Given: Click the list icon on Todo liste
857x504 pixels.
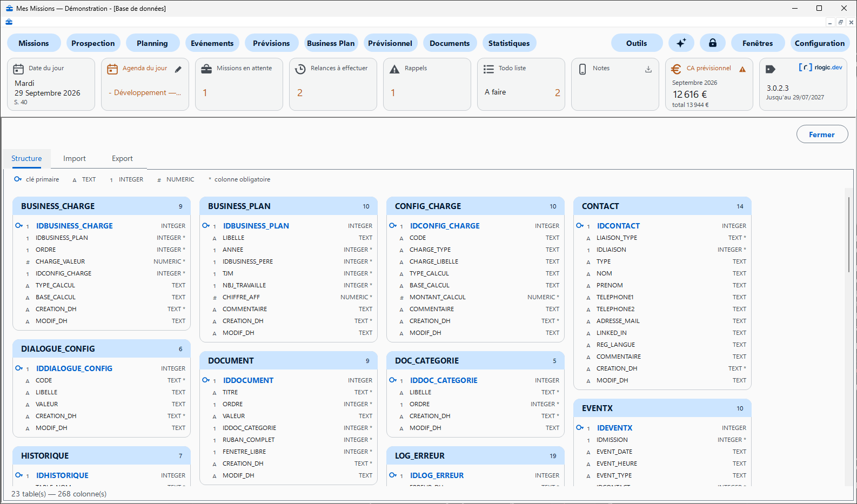Looking at the screenshot, I should click(x=488, y=69).
